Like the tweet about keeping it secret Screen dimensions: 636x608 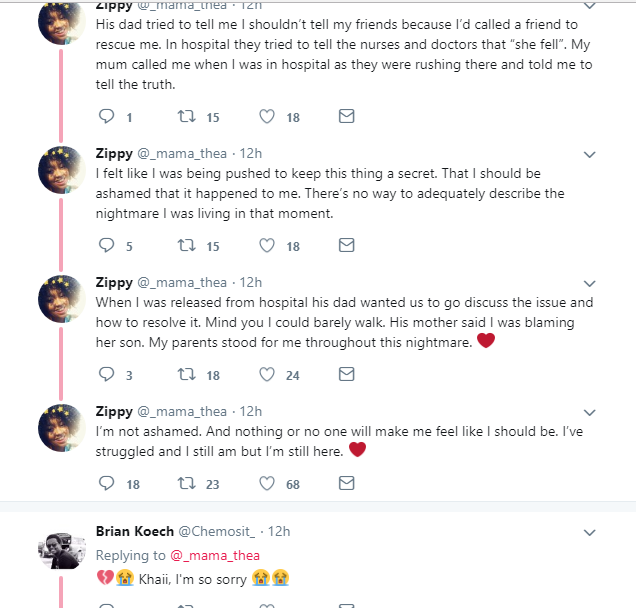(267, 245)
